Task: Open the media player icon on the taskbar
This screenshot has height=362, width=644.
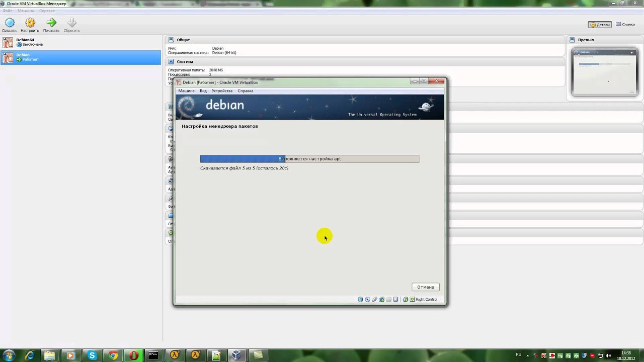Action: (70, 355)
